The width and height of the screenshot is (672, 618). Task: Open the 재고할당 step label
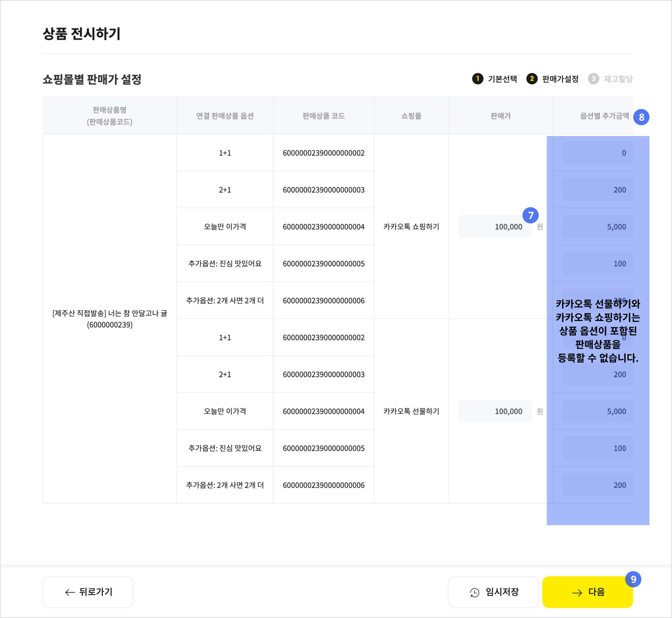pos(618,79)
